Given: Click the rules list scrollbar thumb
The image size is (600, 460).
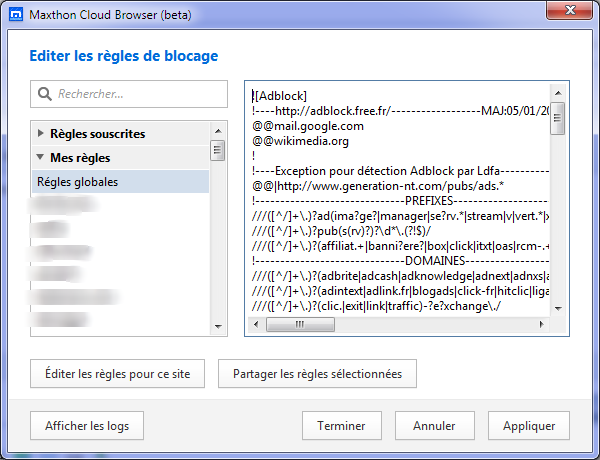Looking at the screenshot, I should [218, 151].
